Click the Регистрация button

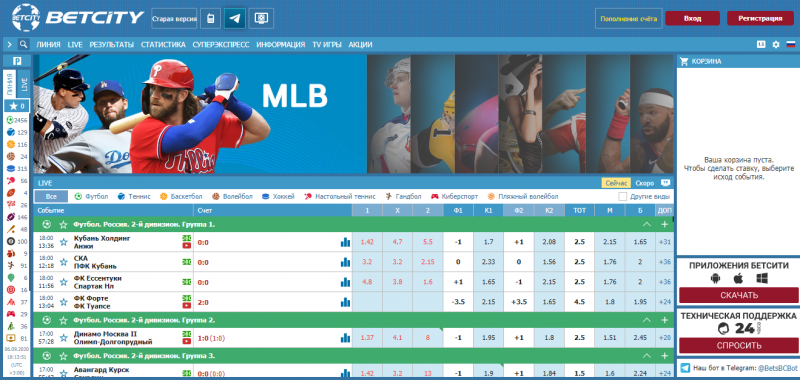tap(760, 18)
